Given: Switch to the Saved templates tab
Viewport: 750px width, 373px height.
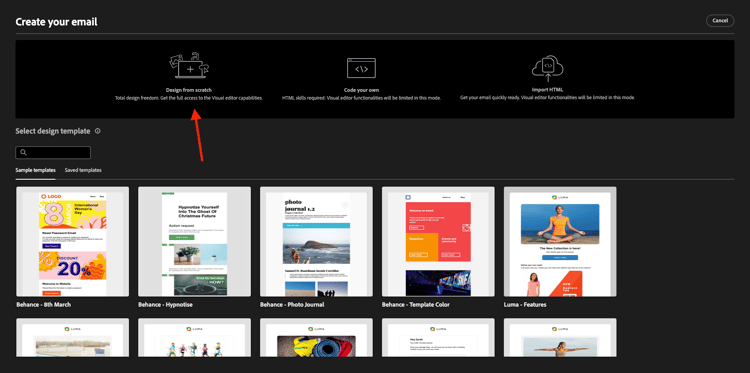Looking at the screenshot, I should point(83,170).
